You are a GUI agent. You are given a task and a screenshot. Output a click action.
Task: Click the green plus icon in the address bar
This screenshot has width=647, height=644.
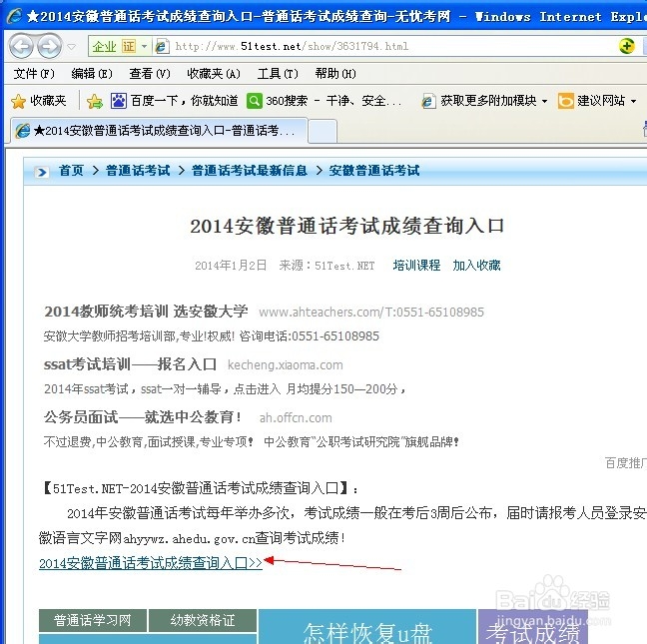coord(626,46)
